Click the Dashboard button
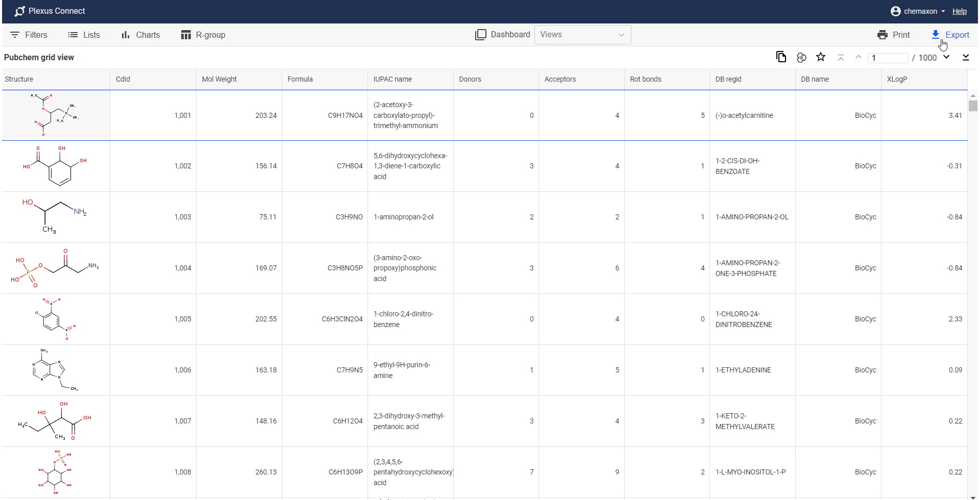The width and height of the screenshot is (980, 500). coord(503,35)
